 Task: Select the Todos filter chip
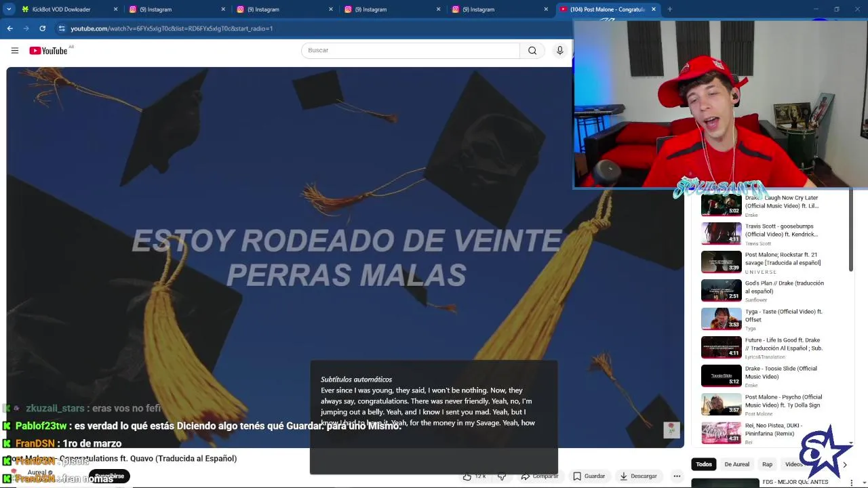pyautogui.click(x=704, y=464)
